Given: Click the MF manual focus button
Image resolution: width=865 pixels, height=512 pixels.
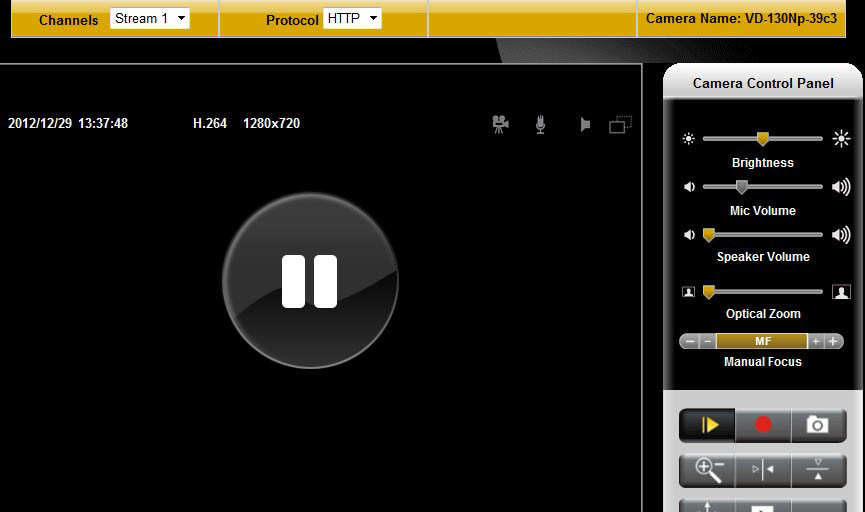Looking at the screenshot, I should pyautogui.click(x=762, y=342).
